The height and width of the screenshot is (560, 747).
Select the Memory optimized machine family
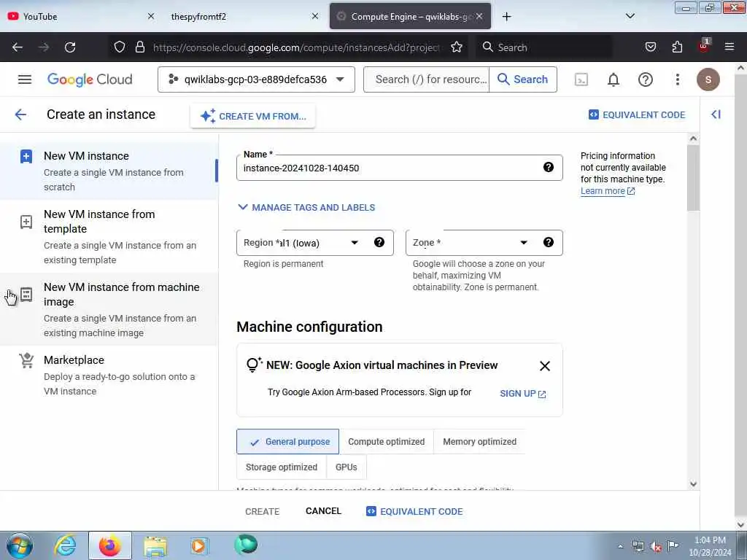pyautogui.click(x=479, y=441)
